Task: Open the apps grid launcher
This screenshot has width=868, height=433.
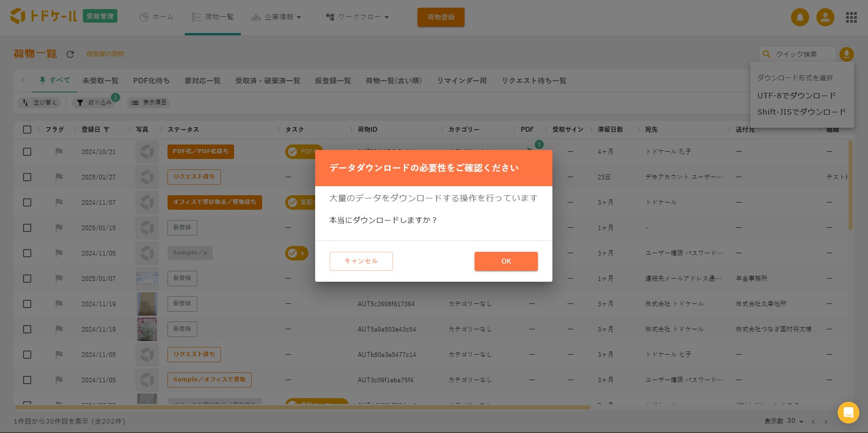Action: point(851,17)
